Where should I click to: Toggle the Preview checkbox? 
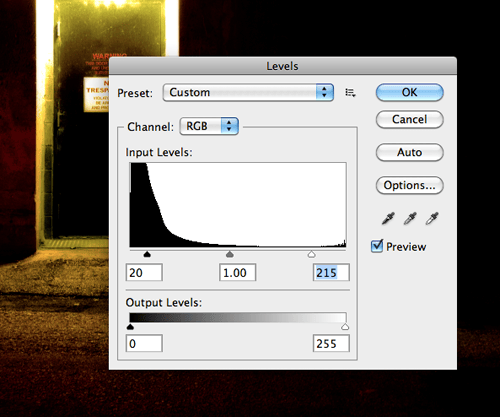(377, 246)
